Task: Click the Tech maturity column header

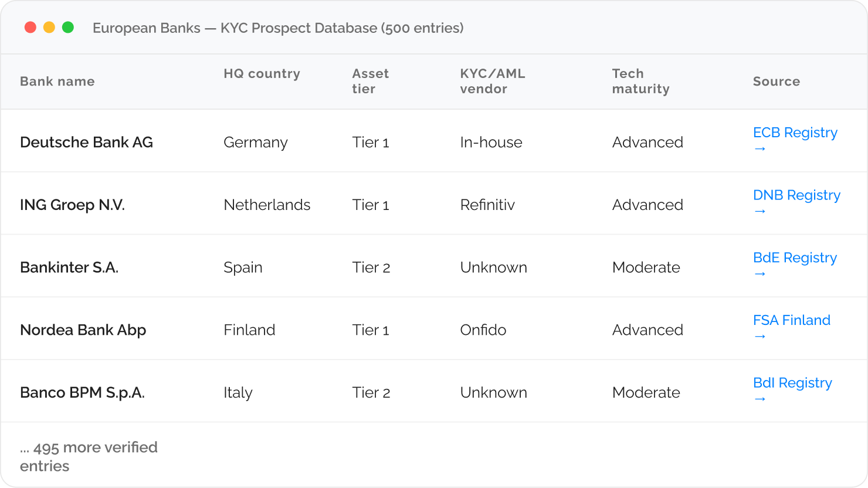Action: 640,82
